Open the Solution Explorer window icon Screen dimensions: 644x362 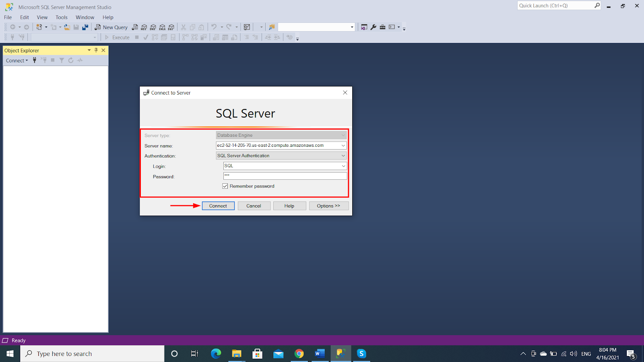364,27
